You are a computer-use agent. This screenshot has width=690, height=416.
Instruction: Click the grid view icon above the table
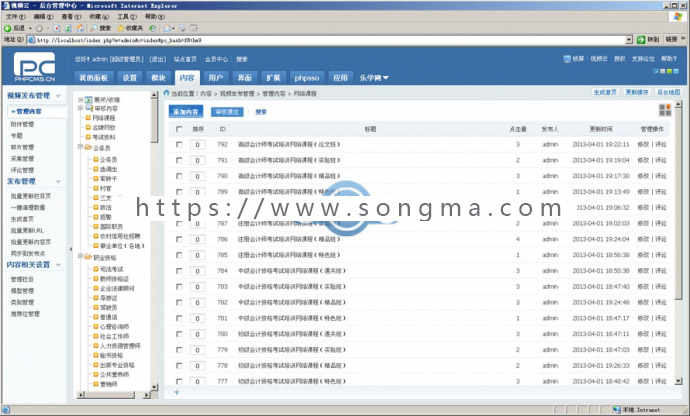665,110
